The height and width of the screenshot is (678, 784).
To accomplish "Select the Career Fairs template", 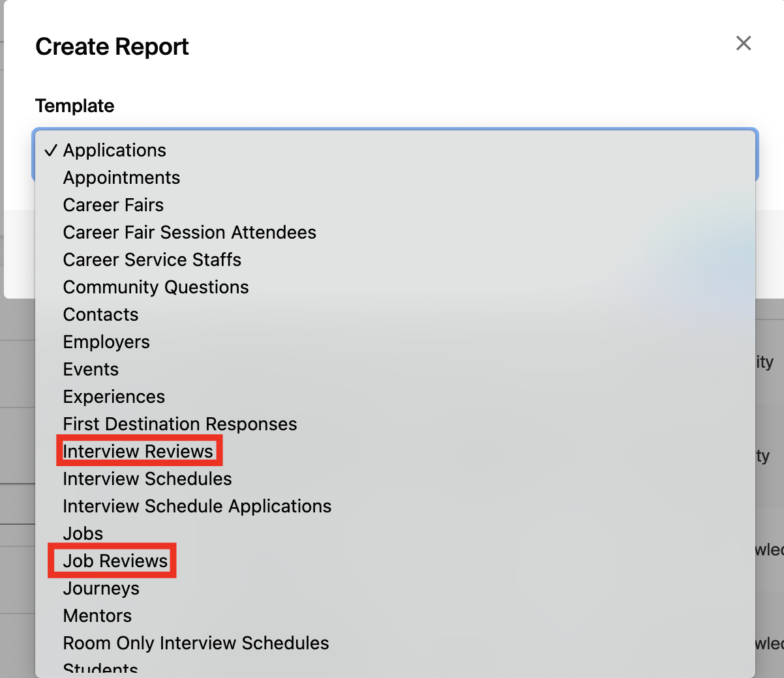I will click(x=395, y=205).
